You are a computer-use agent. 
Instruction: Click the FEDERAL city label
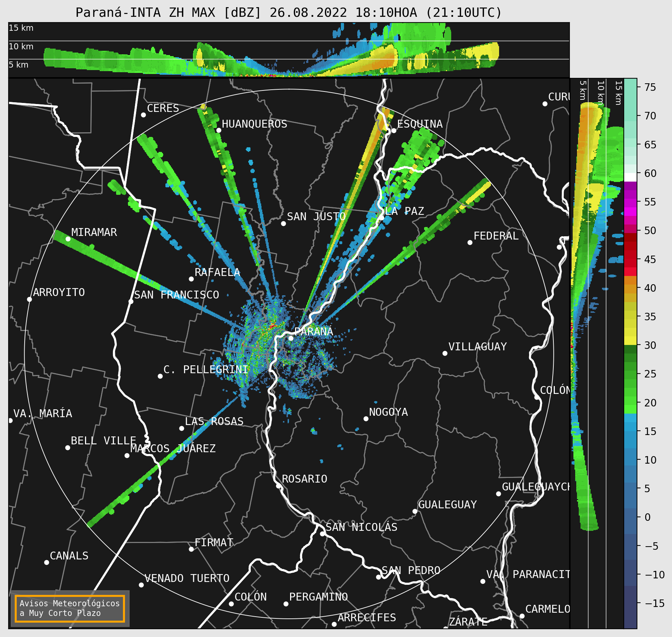tap(496, 236)
